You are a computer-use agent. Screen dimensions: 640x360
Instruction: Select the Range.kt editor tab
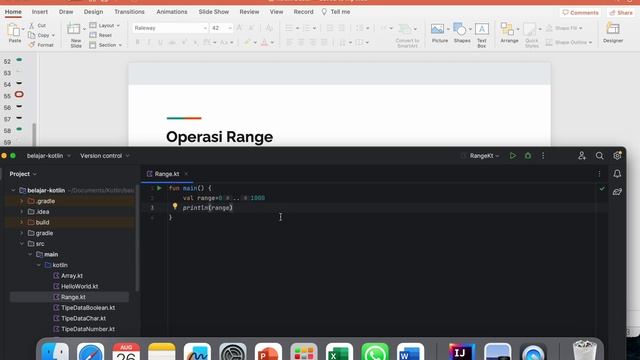[x=167, y=174]
